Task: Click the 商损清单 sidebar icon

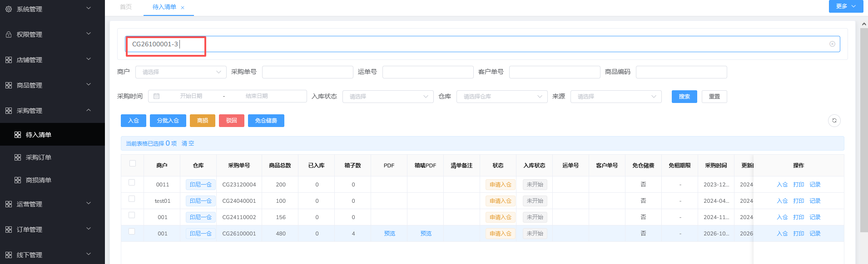Action: (18, 180)
